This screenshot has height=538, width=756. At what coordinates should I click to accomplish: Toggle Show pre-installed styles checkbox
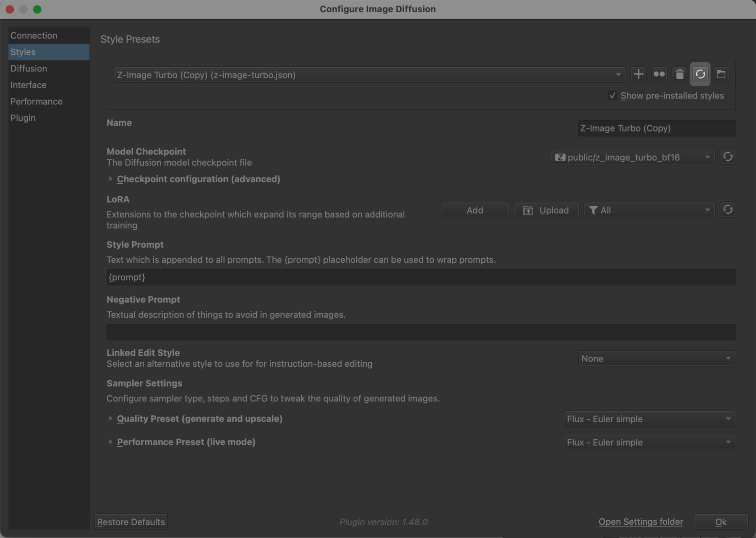(612, 95)
